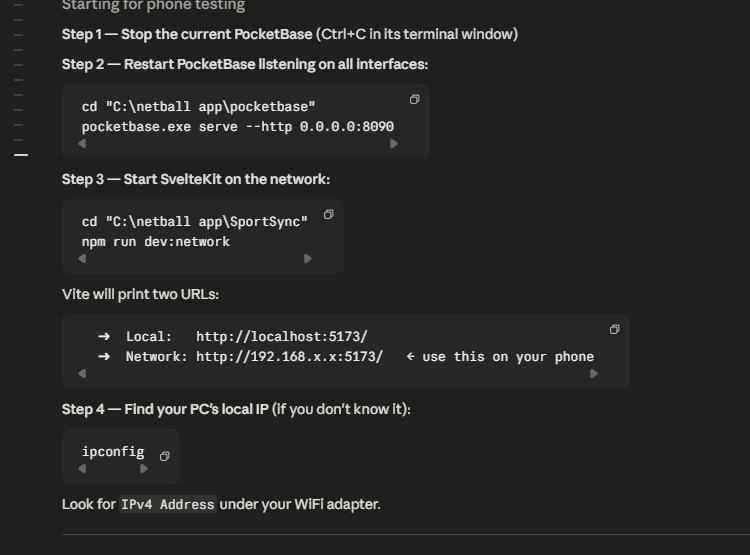Jump to the topmost outline dash marker
Image resolution: width=750 pixels, height=555 pixels.
19,5
